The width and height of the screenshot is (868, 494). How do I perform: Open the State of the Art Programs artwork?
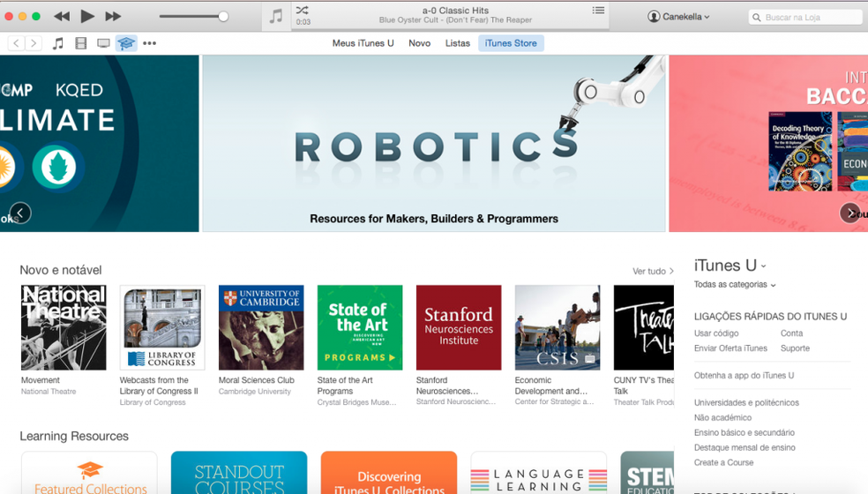360,328
